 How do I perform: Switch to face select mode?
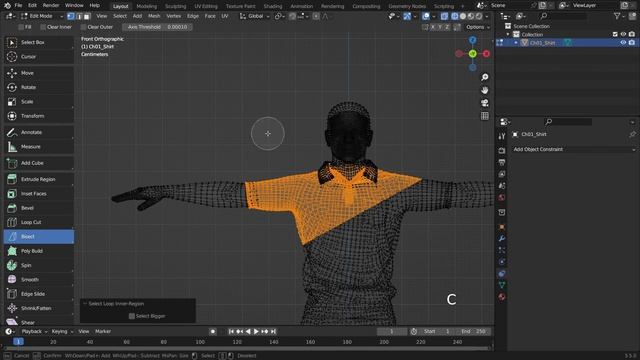pos(87,16)
